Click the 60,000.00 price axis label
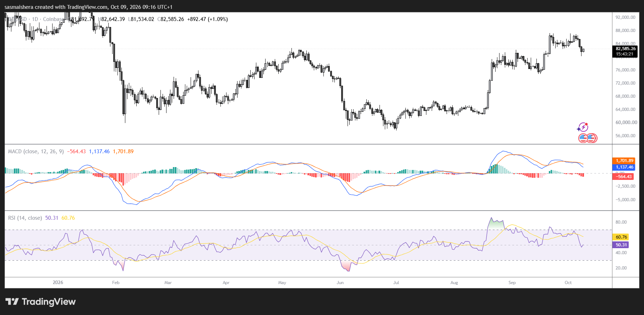644x315 pixels. click(626, 122)
